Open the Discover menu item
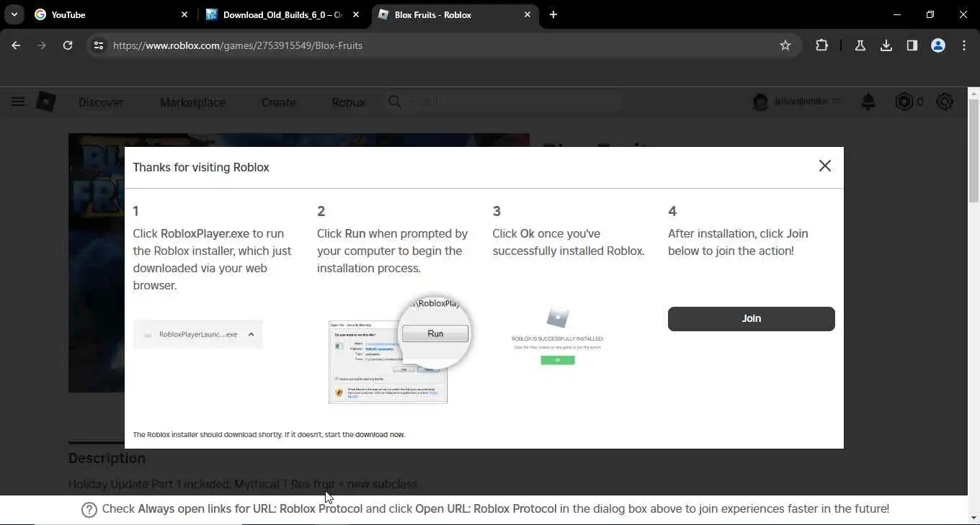 pyautogui.click(x=101, y=102)
